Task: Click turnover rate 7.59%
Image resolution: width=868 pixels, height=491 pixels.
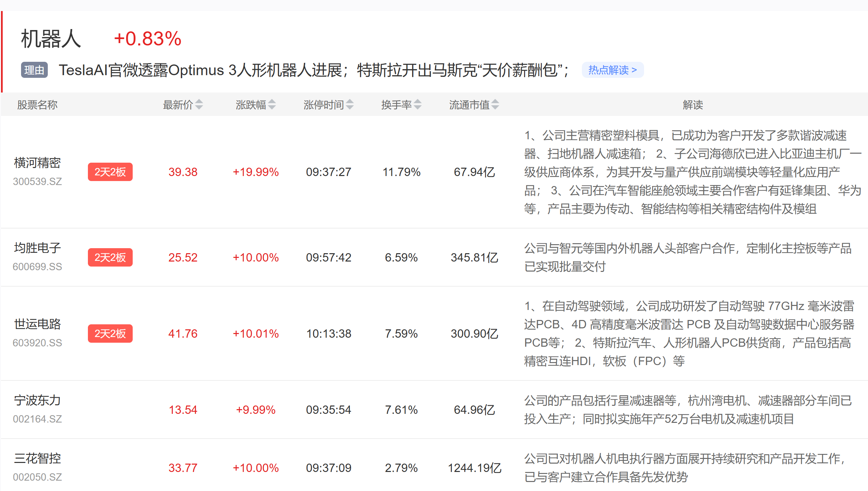Action: coord(401,334)
